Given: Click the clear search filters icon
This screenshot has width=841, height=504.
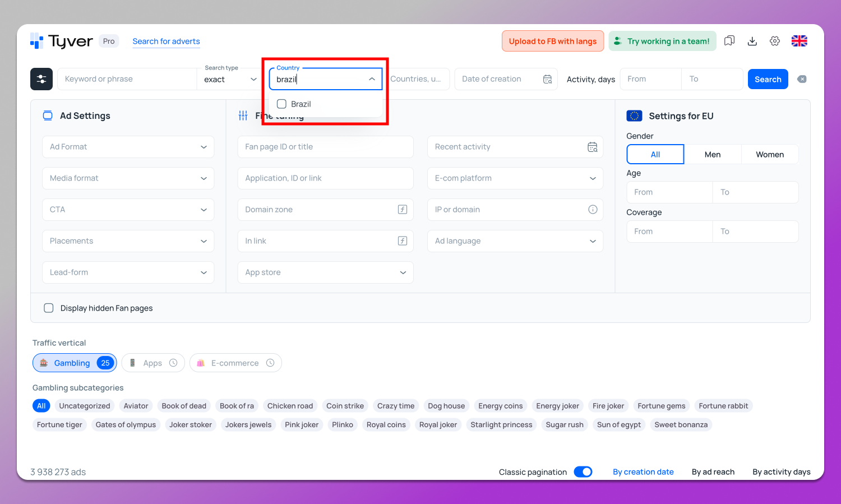Looking at the screenshot, I should [x=802, y=79].
